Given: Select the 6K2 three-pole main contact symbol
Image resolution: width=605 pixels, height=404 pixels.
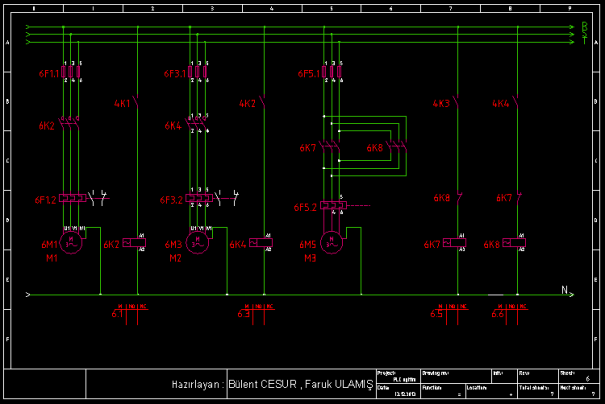Looking at the screenshot, I should (69, 123).
